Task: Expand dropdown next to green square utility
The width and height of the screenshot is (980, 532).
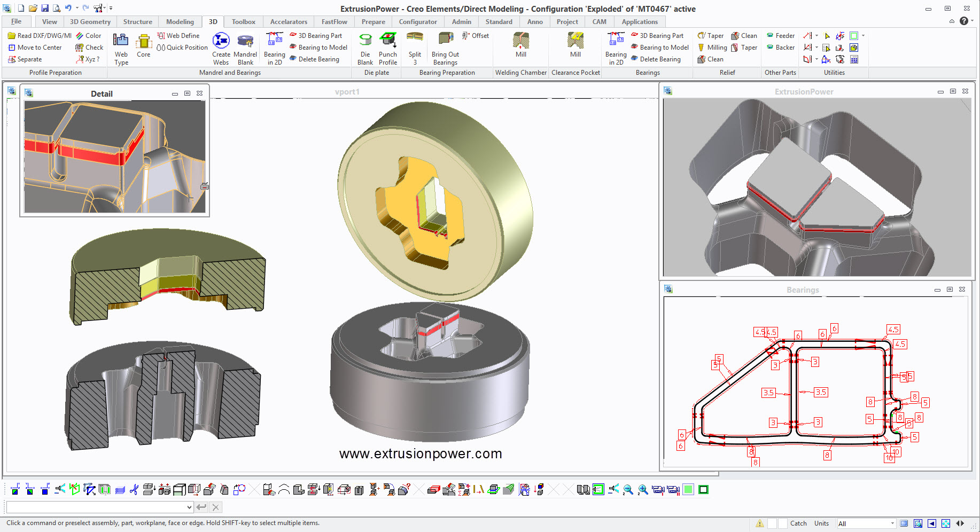Action: point(863,36)
